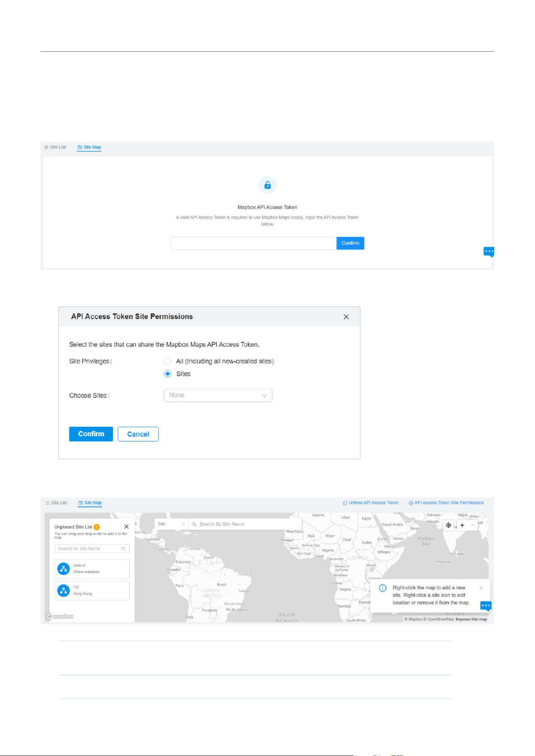Click the Mapbox logo on the map
Screen dimensions: 535x756
60,616
